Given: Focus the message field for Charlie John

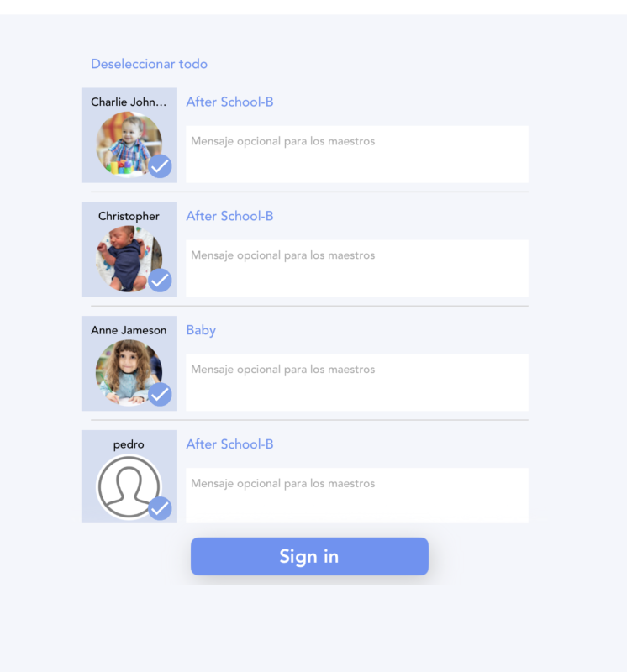Looking at the screenshot, I should [357, 155].
